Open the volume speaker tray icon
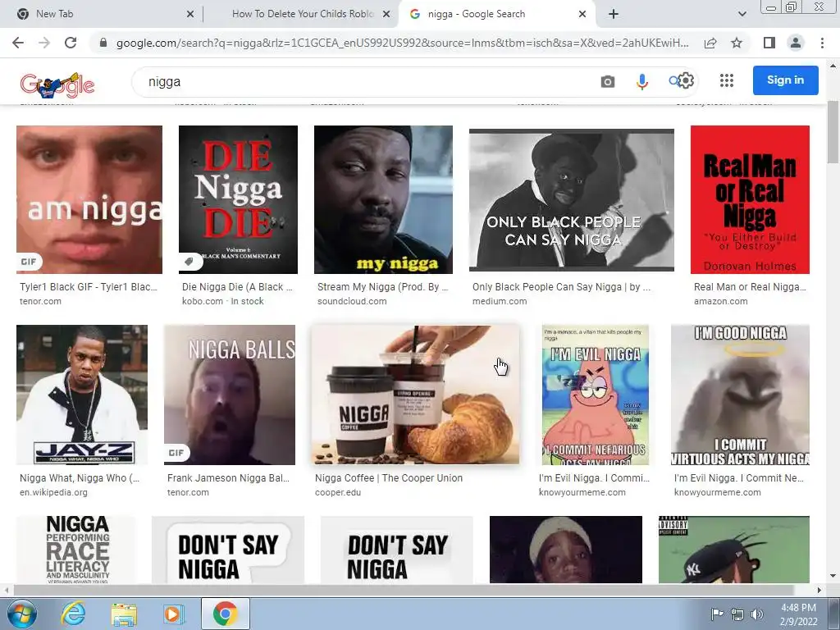Viewport: 840px width, 630px height. [757, 614]
